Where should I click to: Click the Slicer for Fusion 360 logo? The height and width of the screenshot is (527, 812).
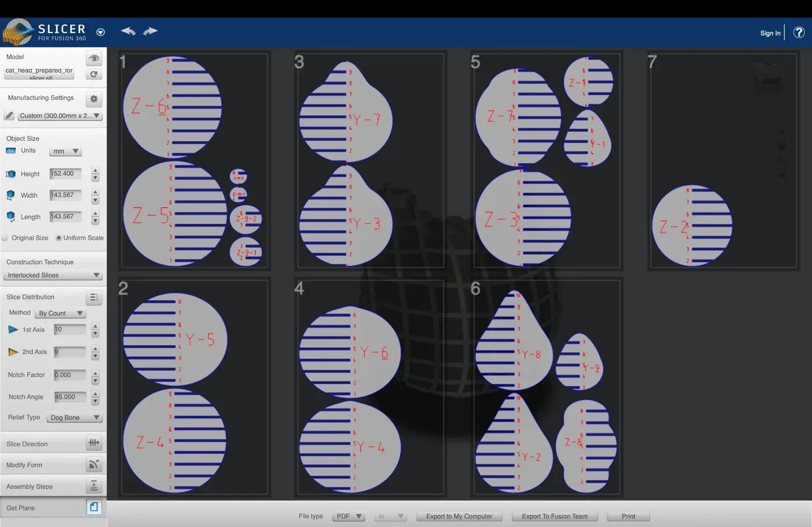(45, 32)
